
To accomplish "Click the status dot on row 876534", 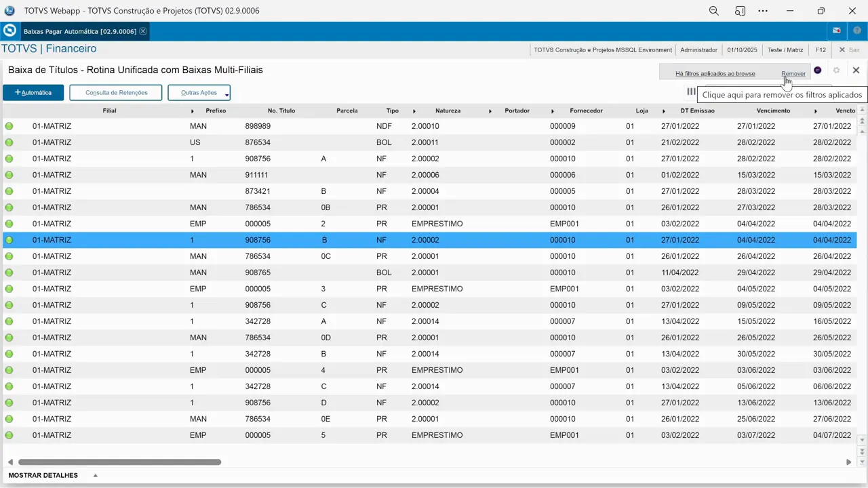I will click(9, 142).
